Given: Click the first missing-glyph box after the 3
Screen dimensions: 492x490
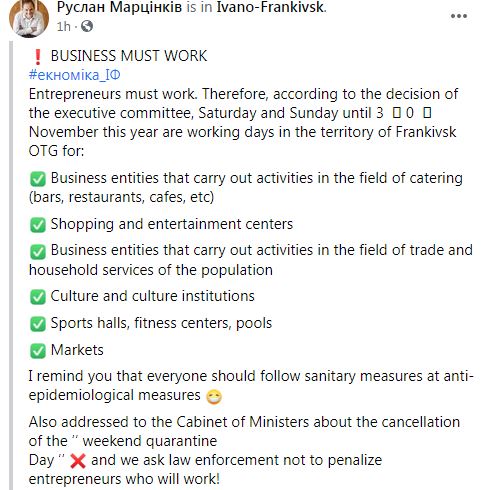Looking at the screenshot, I should pos(396,113).
